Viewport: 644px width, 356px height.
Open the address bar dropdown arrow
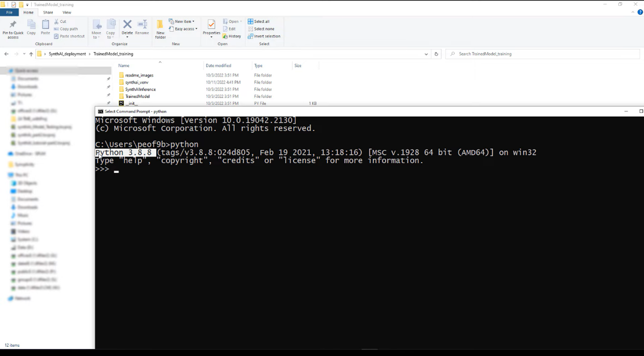click(425, 54)
